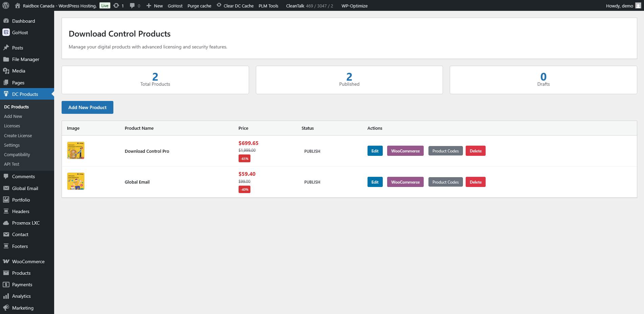Click the Global Email envelope icon
Viewport: 644px width, 314px height.
(6, 188)
